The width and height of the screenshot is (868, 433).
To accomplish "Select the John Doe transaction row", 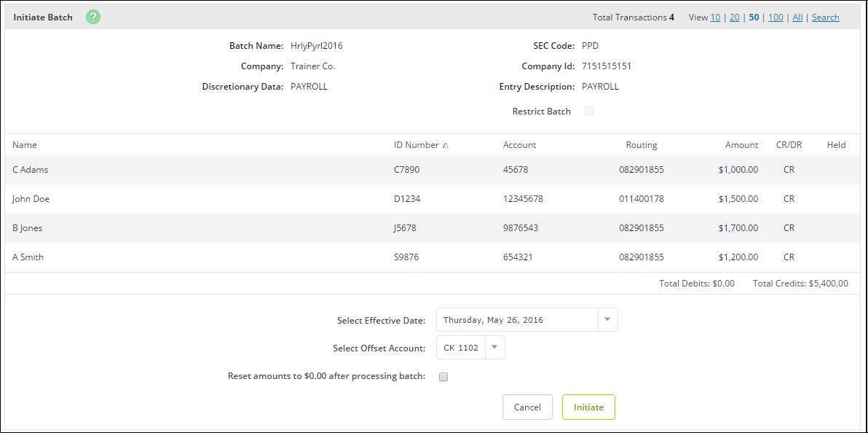I will coord(433,198).
